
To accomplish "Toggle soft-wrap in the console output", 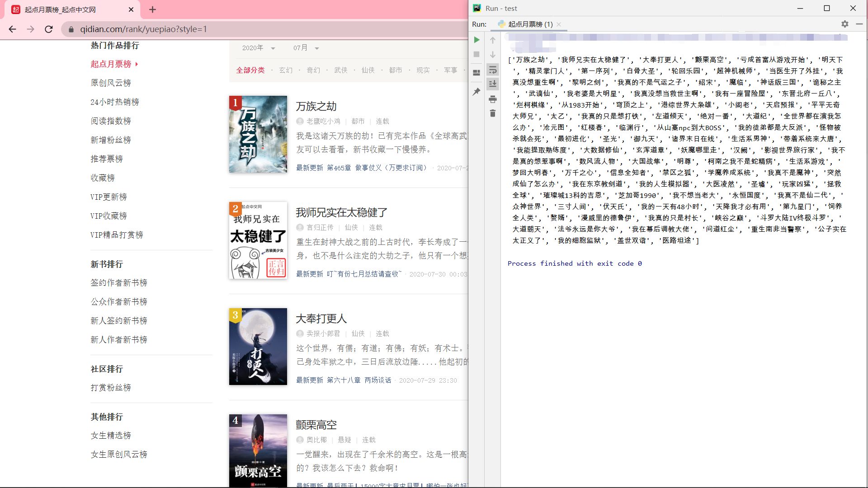I will [x=493, y=70].
